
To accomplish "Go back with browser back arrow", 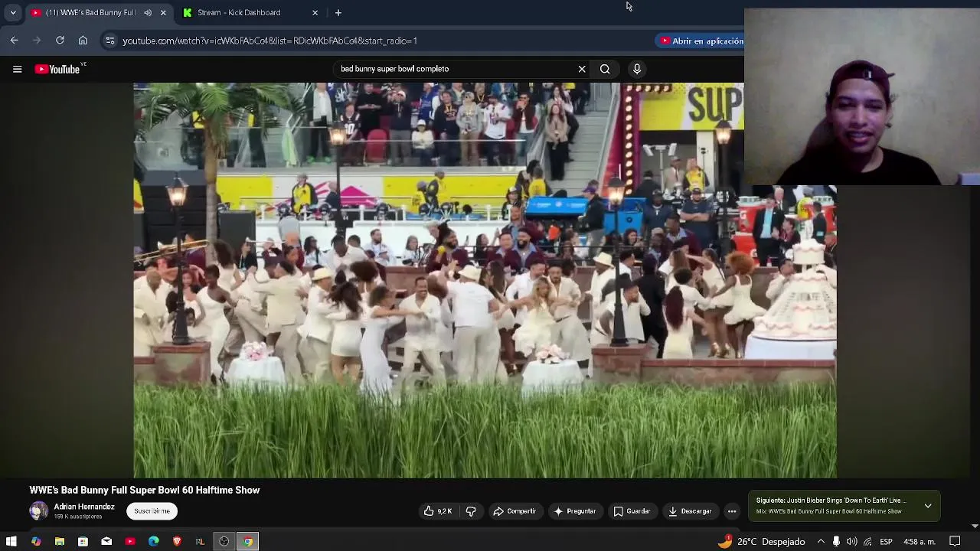I will 15,41.
